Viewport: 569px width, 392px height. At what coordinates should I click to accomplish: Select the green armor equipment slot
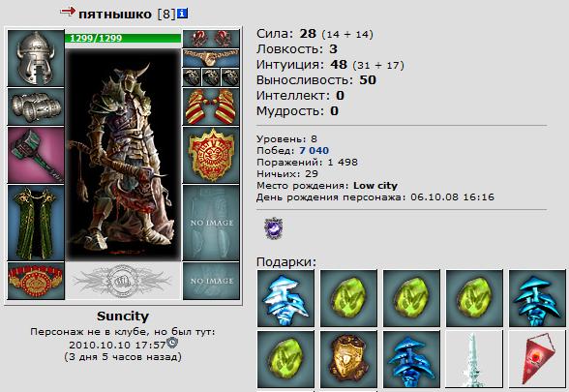click(x=36, y=223)
